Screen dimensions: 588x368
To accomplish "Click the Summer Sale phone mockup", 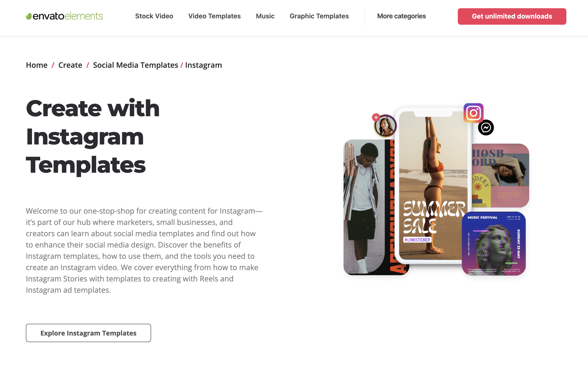I will point(433,185).
